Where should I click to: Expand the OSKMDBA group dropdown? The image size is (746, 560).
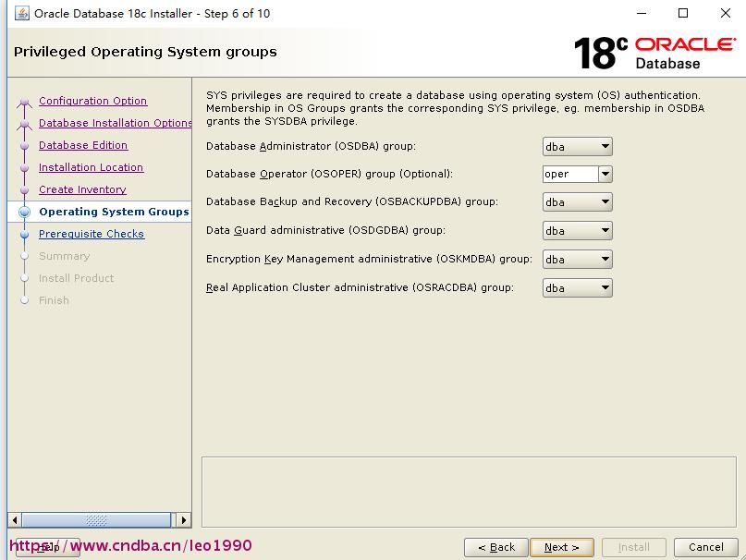point(577,260)
